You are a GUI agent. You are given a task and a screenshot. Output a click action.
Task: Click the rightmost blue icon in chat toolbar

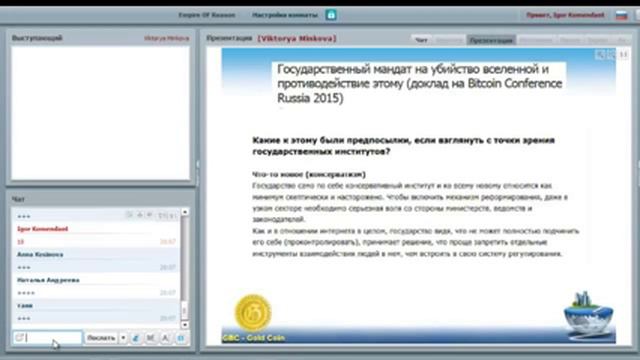[x=181, y=338]
